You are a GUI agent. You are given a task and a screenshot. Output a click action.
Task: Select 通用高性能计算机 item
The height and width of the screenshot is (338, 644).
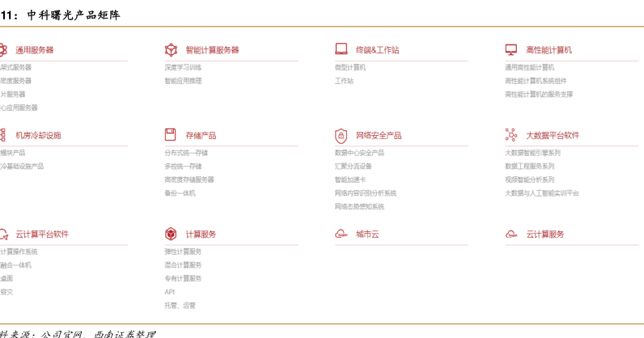click(529, 67)
